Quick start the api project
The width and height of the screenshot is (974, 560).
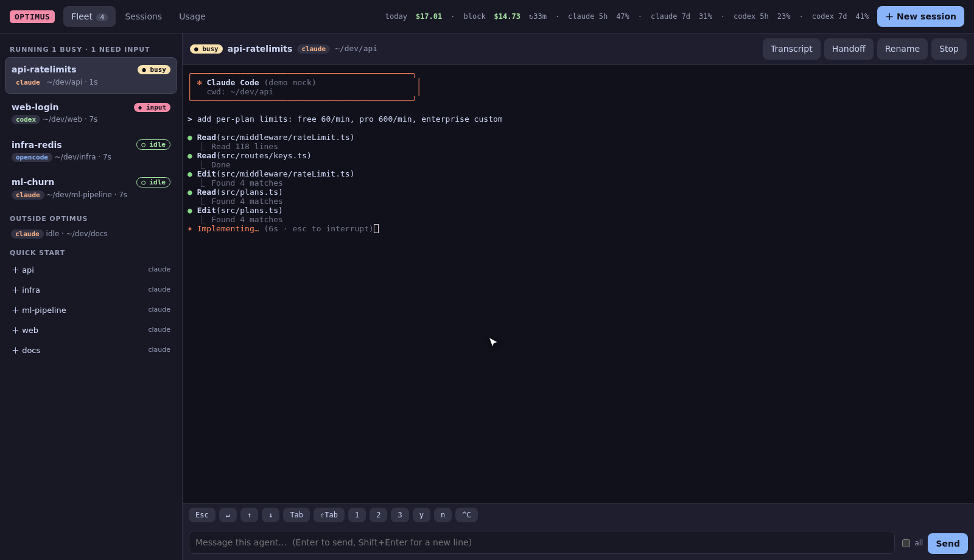(91, 270)
